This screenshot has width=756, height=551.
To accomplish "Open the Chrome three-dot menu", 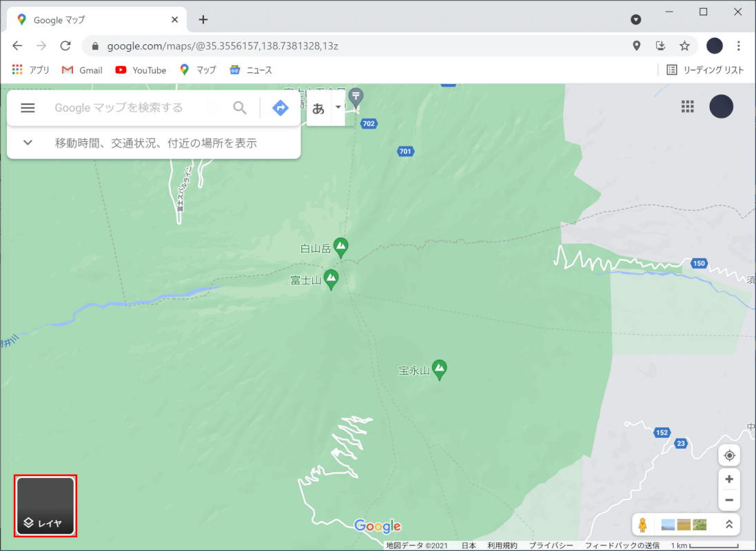I will click(x=739, y=45).
